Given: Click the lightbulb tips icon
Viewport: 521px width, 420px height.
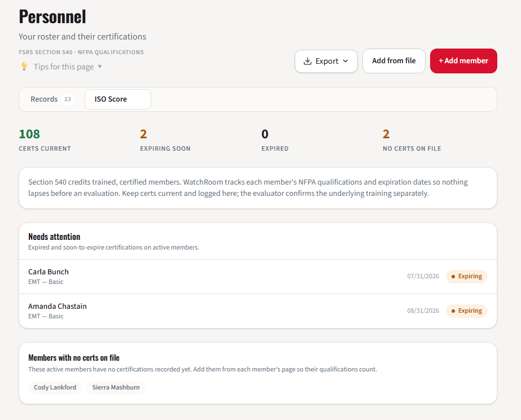Looking at the screenshot, I should pos(24,67).
